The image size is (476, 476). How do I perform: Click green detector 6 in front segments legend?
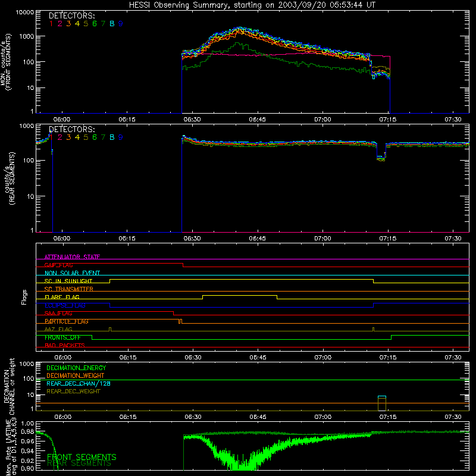click(x=95, y=24)
